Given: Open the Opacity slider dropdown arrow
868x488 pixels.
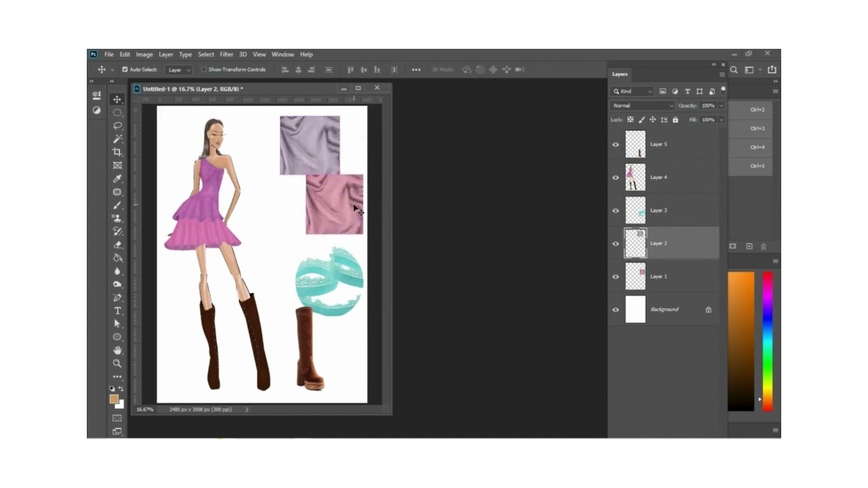Looking at the screenshot, I should (721, 106).
